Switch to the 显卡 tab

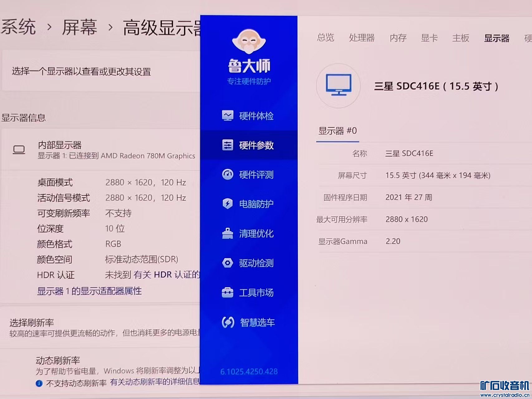429,38
